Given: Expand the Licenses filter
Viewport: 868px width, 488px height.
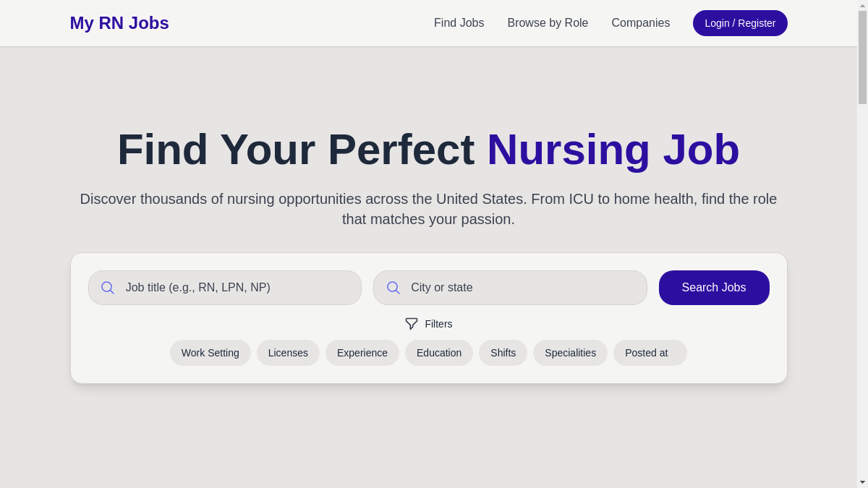Looking at the screenshot, I should [x=288, y=353].
